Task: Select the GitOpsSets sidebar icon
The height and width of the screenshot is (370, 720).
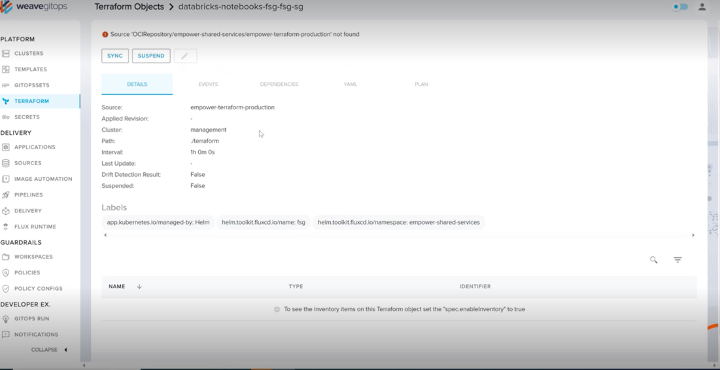Action: pyautogui.click(x=6, y=85)
